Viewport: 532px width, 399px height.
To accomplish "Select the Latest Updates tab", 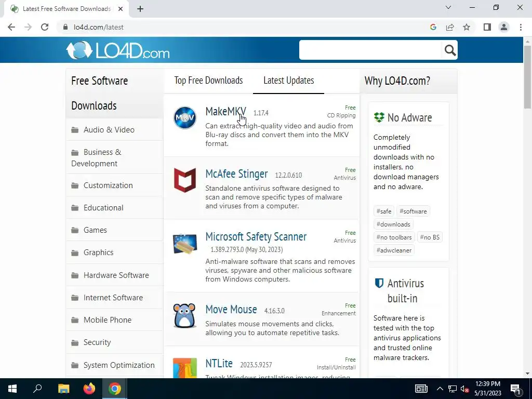I will [289, 81].
